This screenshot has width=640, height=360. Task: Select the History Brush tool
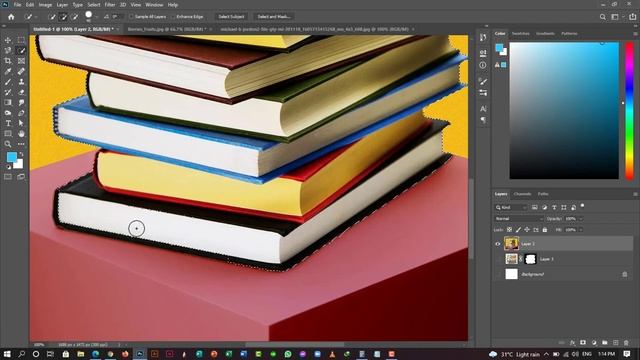(8, 92)
